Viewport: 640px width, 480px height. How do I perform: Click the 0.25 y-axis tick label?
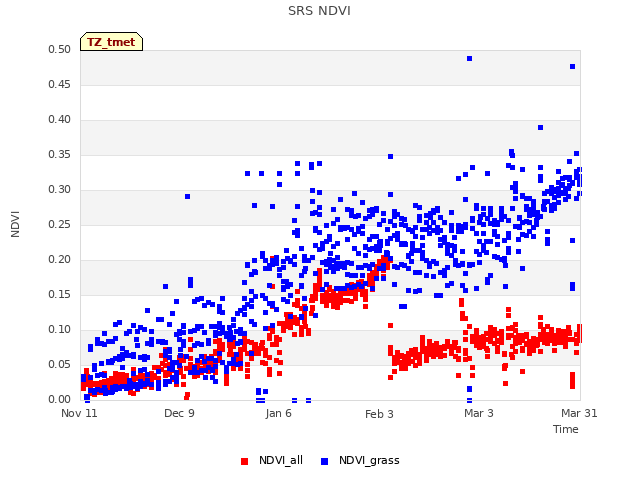click(x=60, y=224)
